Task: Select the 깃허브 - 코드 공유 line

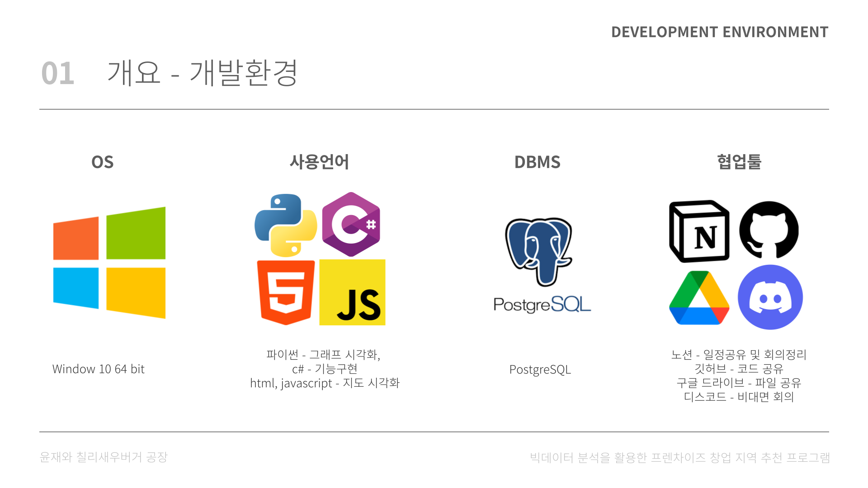Action: pos(739,369)
